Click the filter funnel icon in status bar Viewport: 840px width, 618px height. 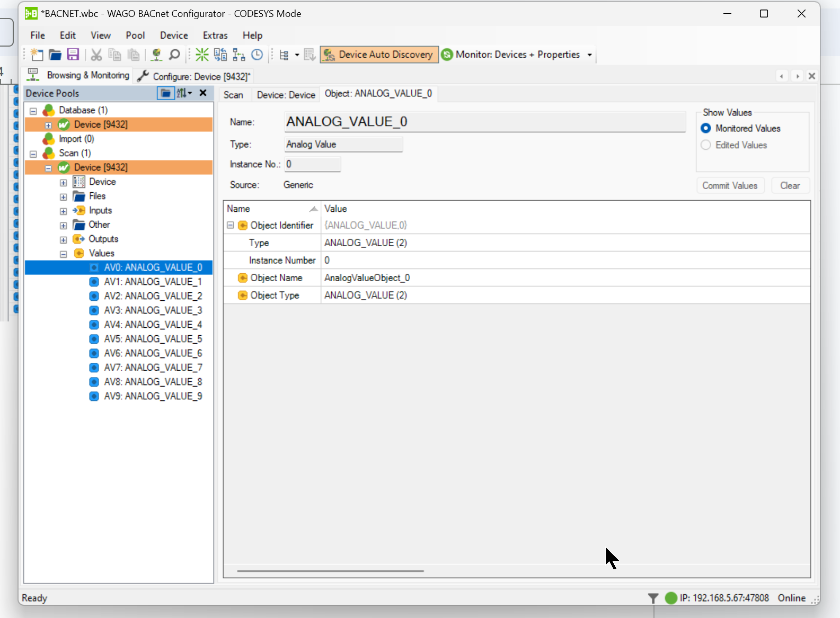pos(653,598)
